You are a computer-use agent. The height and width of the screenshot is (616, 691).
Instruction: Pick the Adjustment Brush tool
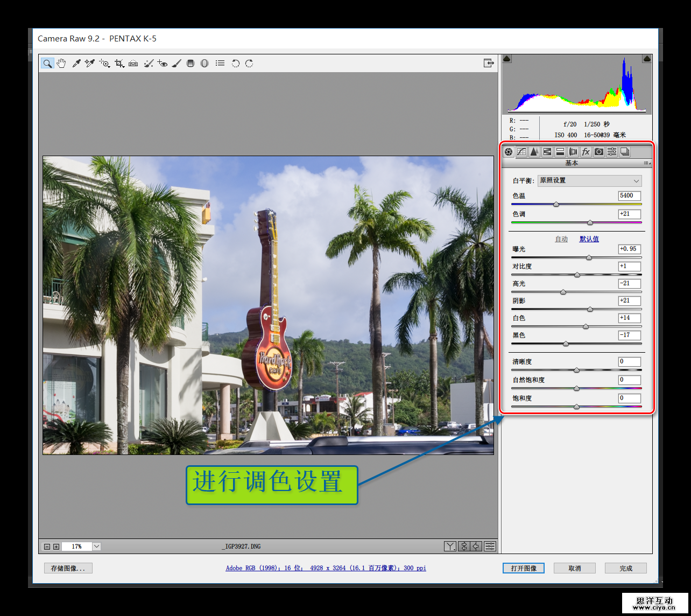177,64
